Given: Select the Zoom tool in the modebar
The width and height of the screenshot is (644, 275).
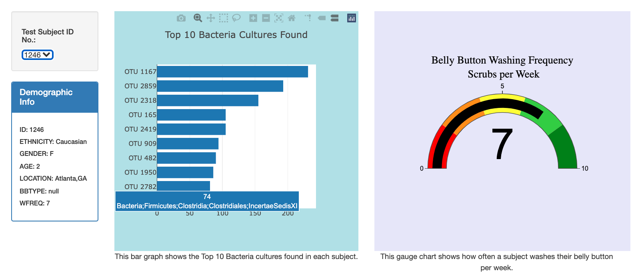Looking at the screenshot, I should (198, 18).
